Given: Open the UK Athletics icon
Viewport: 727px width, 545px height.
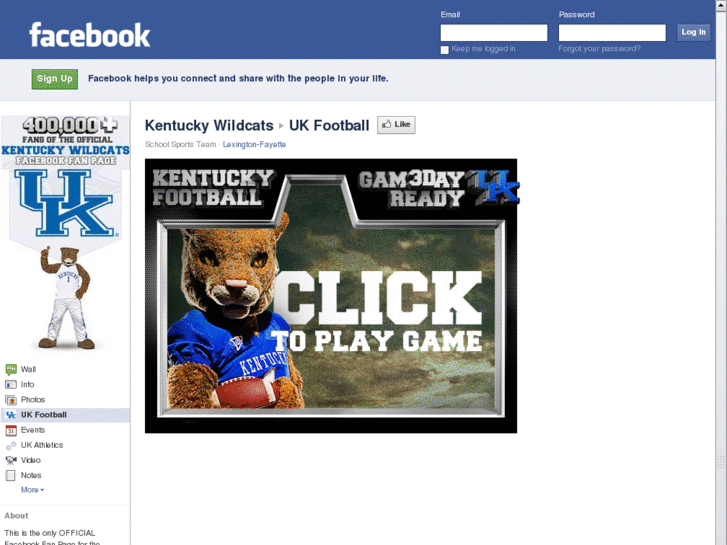Looking at the screenshot, I should coord(11,445).
